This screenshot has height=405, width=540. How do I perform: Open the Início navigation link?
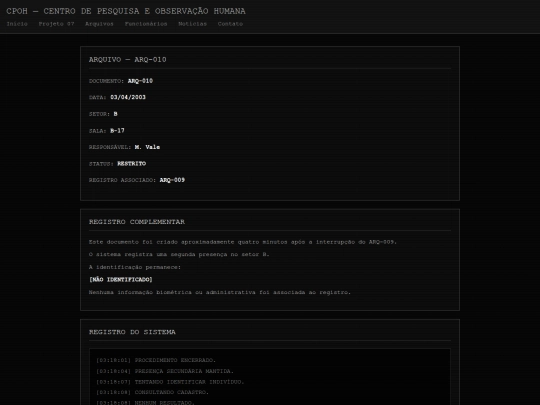17,24
